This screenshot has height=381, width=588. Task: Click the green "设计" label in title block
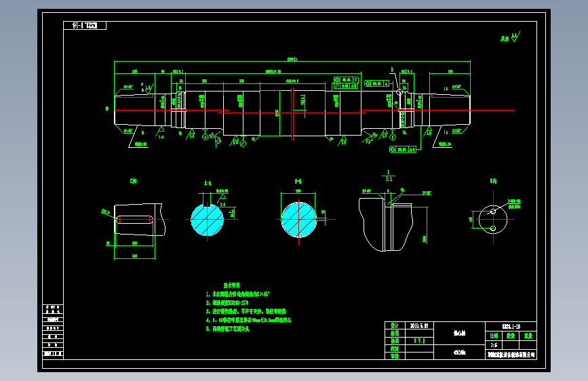[x=395, y=325]
